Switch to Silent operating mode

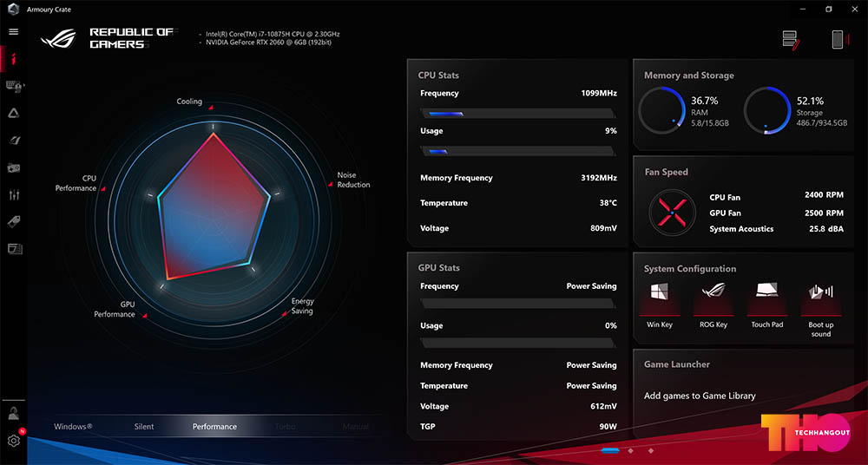[x=144, y=427]
